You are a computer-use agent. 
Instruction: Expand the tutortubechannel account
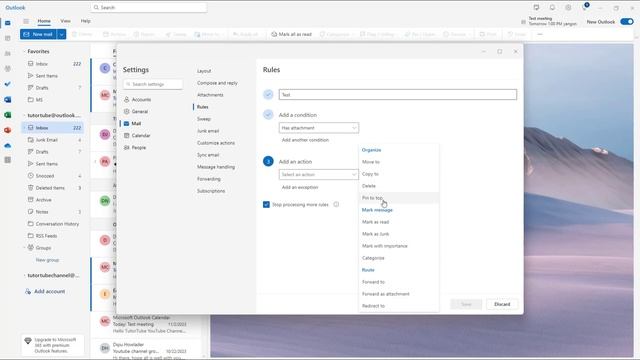tap(24, 276)
